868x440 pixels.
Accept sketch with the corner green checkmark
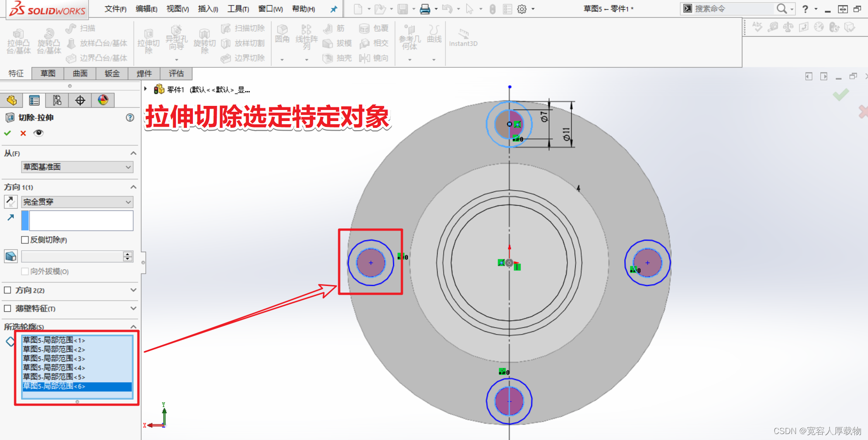(x=841, y=95)
